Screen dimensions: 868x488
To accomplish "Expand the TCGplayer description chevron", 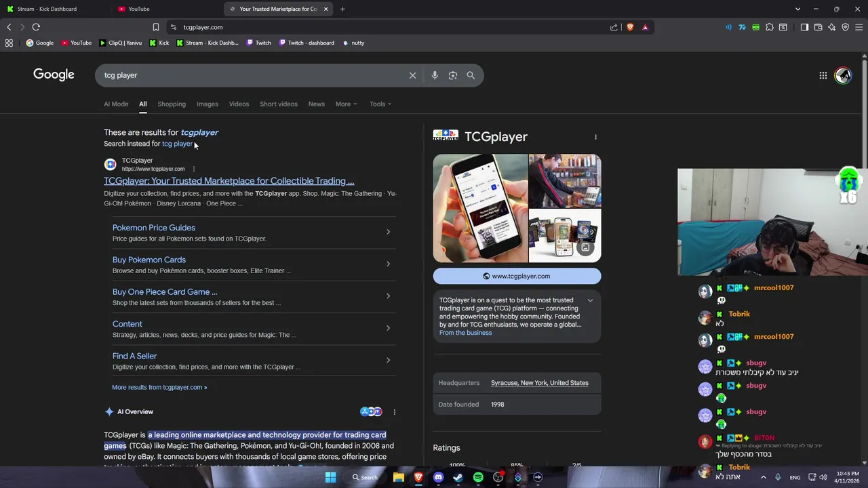I will 590,300.
